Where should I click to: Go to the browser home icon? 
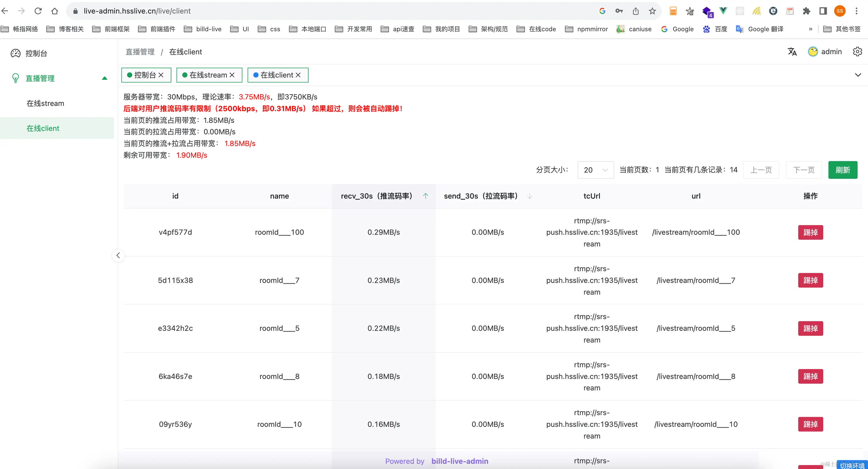coord(55,11)
